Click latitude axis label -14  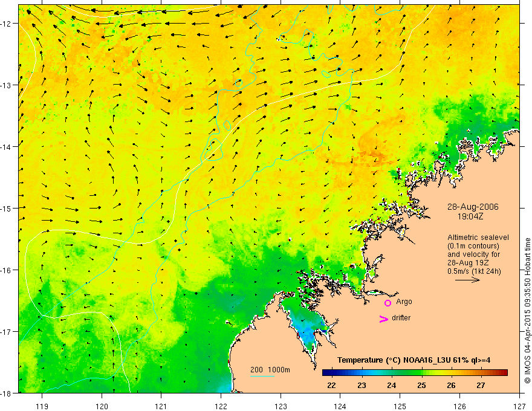pos(7,147)
